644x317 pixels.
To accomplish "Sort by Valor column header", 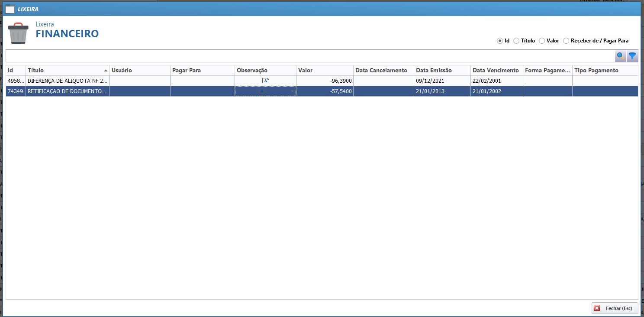I will tap(325, 70).
